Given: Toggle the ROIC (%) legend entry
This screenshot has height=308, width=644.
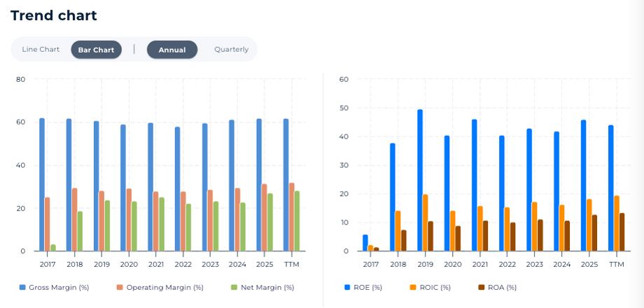Looking at the screenshot, I should (430, 288).
